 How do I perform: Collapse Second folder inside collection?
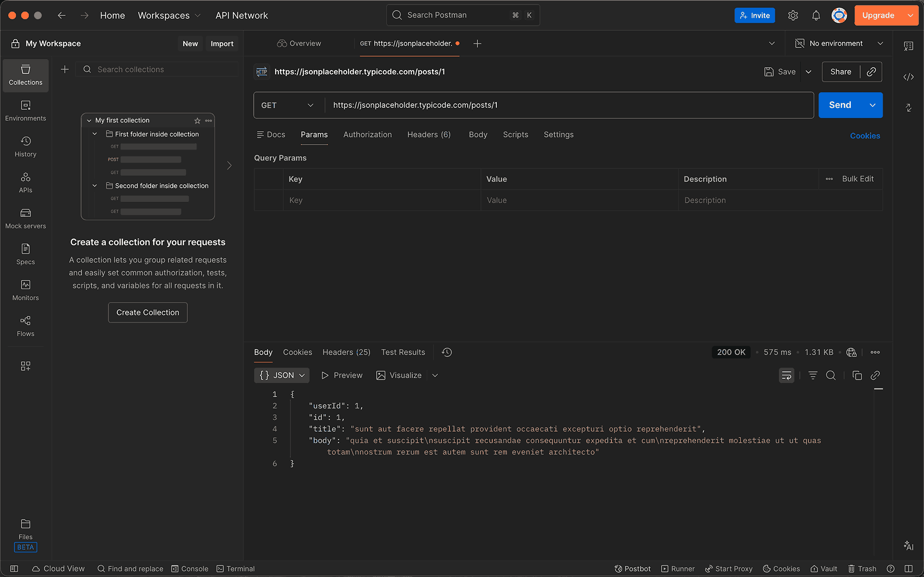tap(95, 186)
